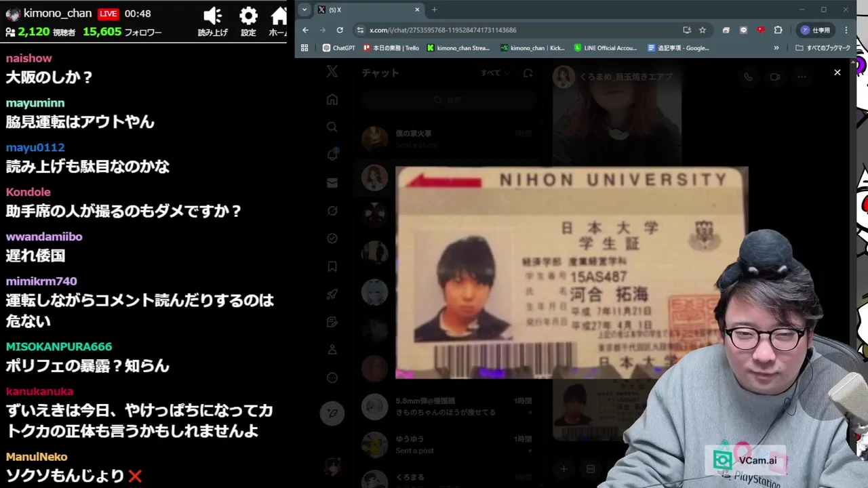Viewport: 868px width, 488px height.
Task: Open chat header three-dot options
Action: (x=802, y=77)
